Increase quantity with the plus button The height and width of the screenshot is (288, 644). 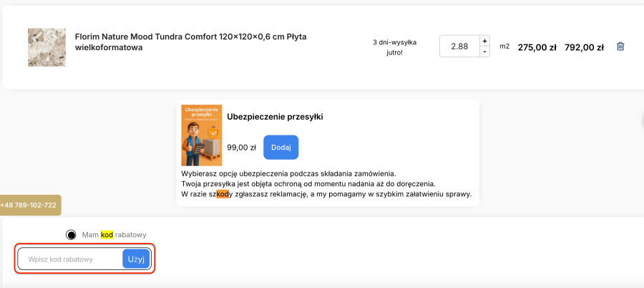click(484, 41)
